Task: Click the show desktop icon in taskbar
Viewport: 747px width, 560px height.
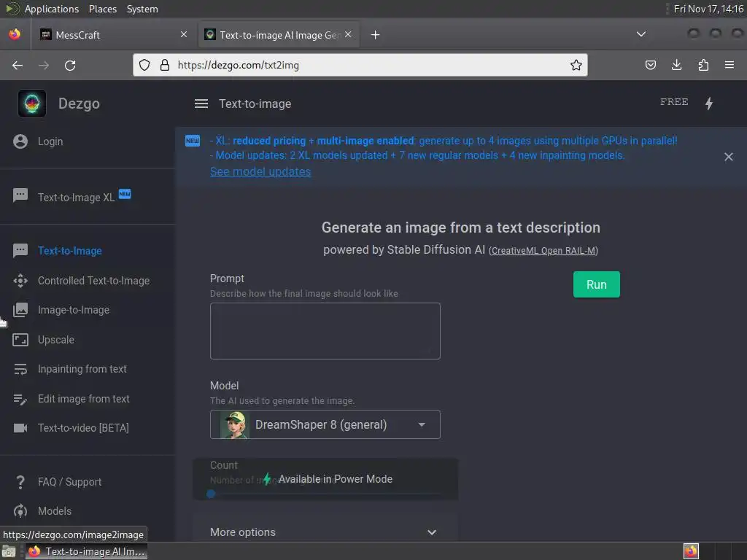Action: tap(9, 551)
